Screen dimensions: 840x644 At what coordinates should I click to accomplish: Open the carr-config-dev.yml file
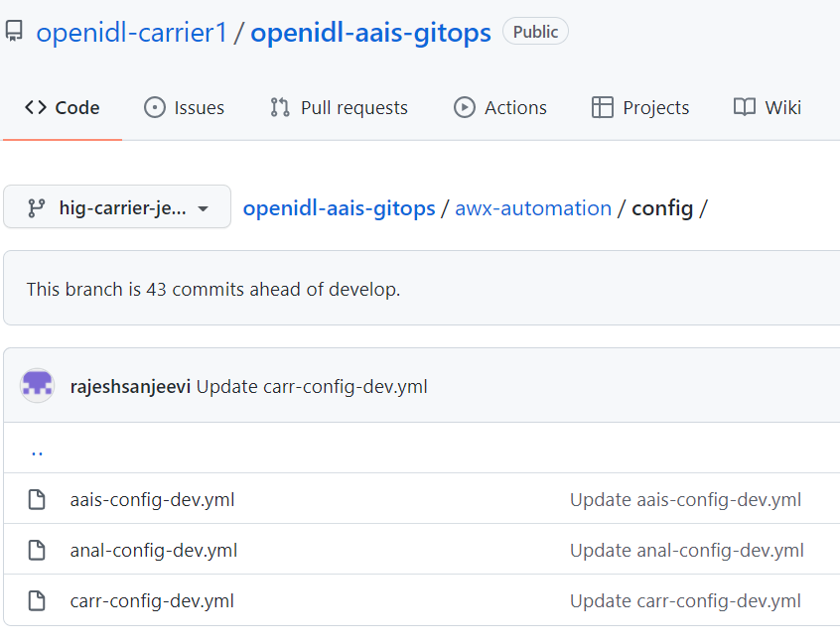pyautogui.click(x=152, y=600)
